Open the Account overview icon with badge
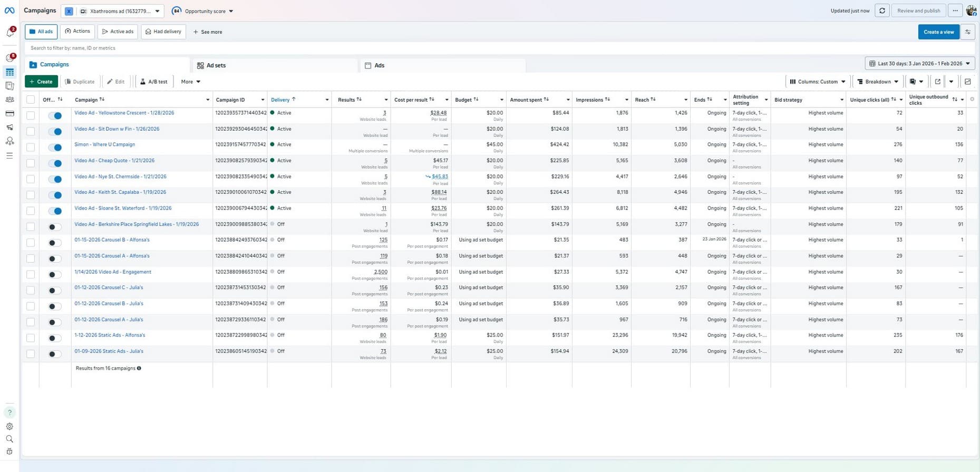Viewport: 980px width, 472px height. 9,58
